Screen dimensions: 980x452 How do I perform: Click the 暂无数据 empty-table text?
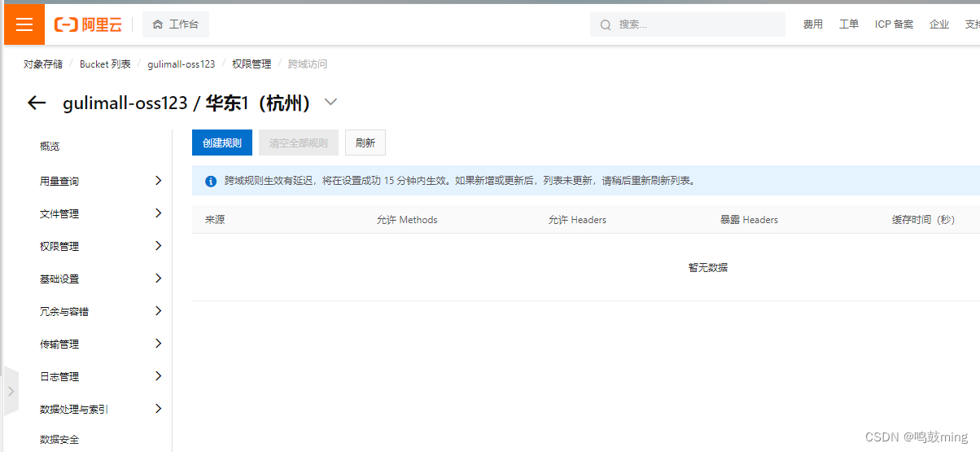pos(708,267)
